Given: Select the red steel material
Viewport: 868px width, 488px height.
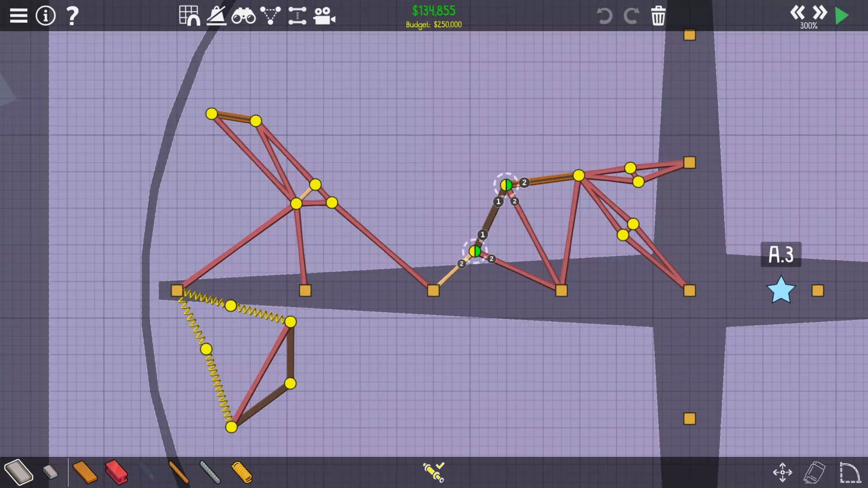Looking at the screenshot, I should 116,472.
